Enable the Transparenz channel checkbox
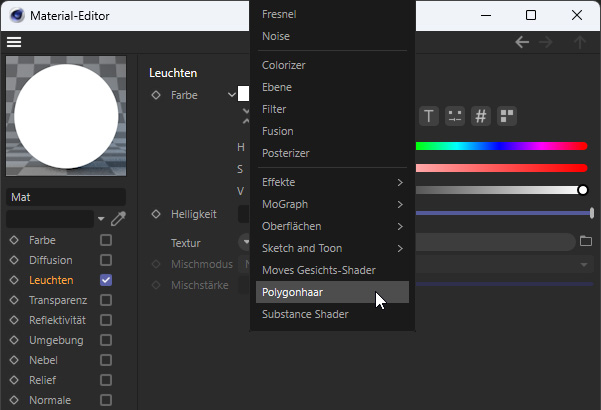Screen dimensions: 601x410 106,300
